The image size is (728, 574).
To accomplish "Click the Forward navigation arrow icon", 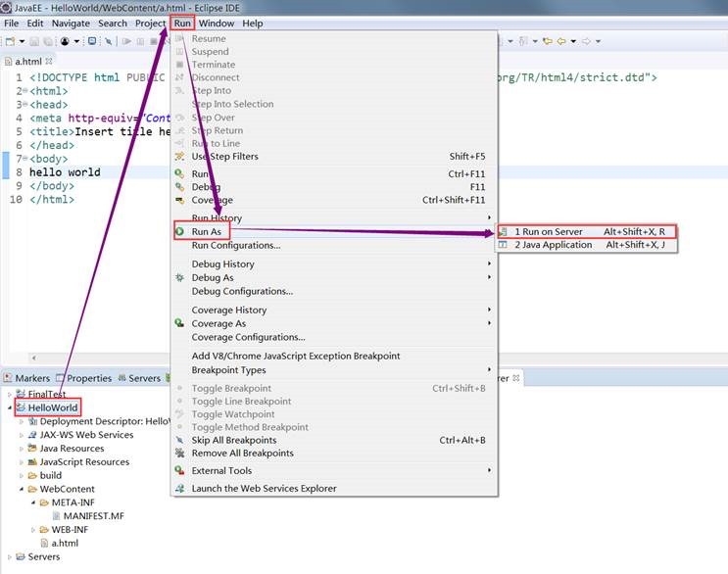I will click(586, 41).
